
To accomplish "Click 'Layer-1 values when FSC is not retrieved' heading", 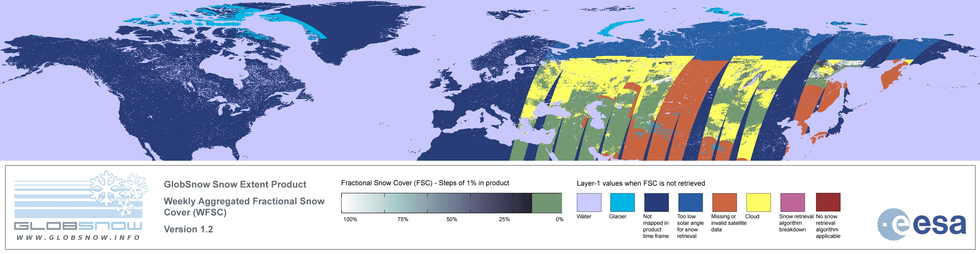I will pyautogui.click(x=641, y=183).
